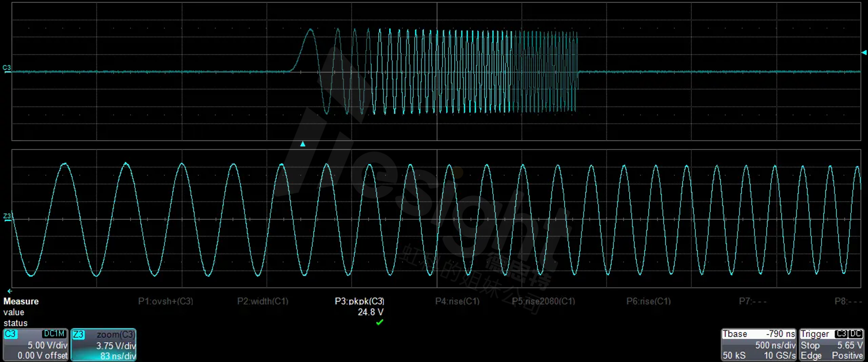Click the green check mark under P3 status
The height and width of the screenshot is (362, 868).
379,322
